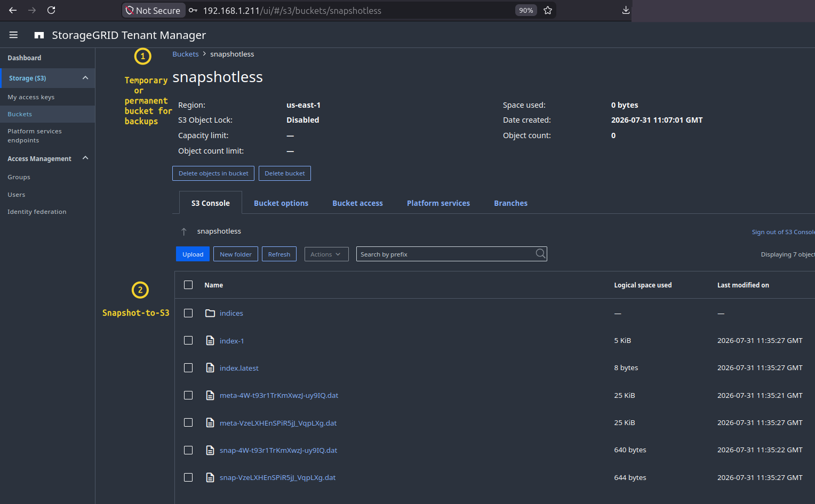This screenshot has width=815, height=504.
Task: Click the up-arrow parent folder icon
Action: point(183,231)
